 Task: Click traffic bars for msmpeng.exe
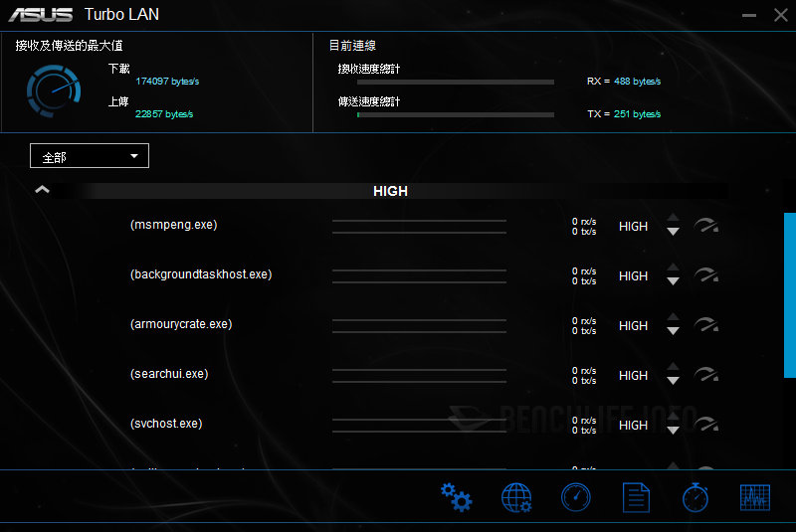[419, 227]
